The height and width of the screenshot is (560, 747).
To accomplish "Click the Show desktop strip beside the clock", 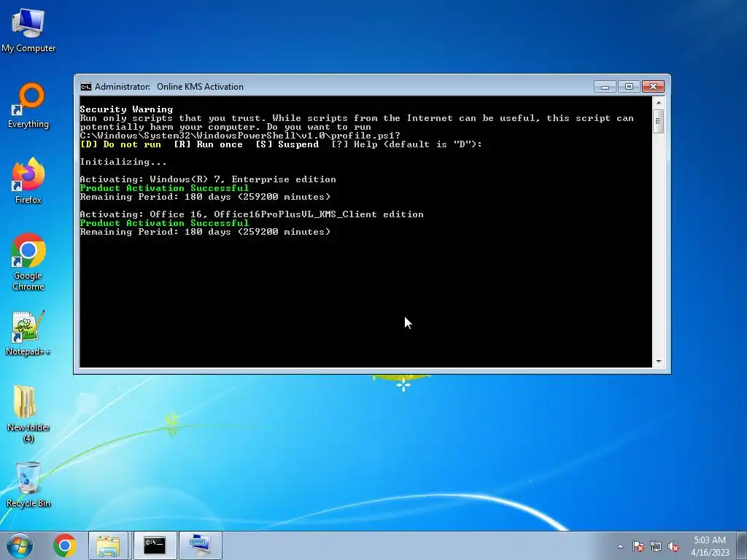I will (742, 545).
